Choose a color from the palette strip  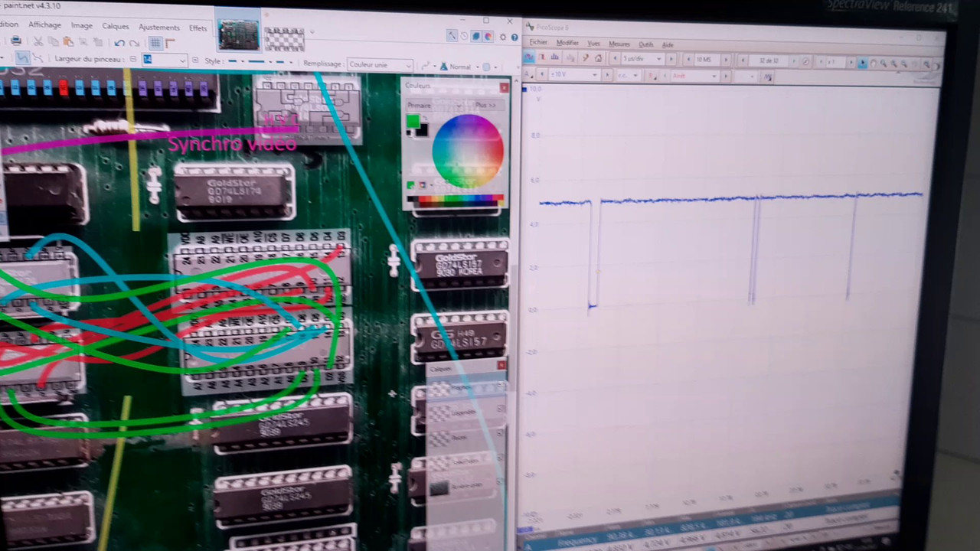coord(455,201)
